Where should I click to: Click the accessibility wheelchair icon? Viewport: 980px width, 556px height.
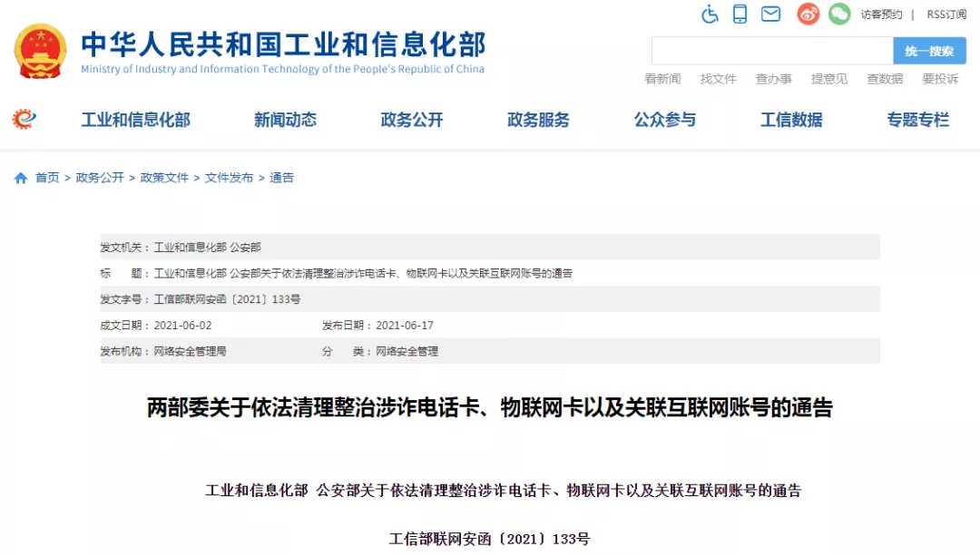[x=710, y=14]
